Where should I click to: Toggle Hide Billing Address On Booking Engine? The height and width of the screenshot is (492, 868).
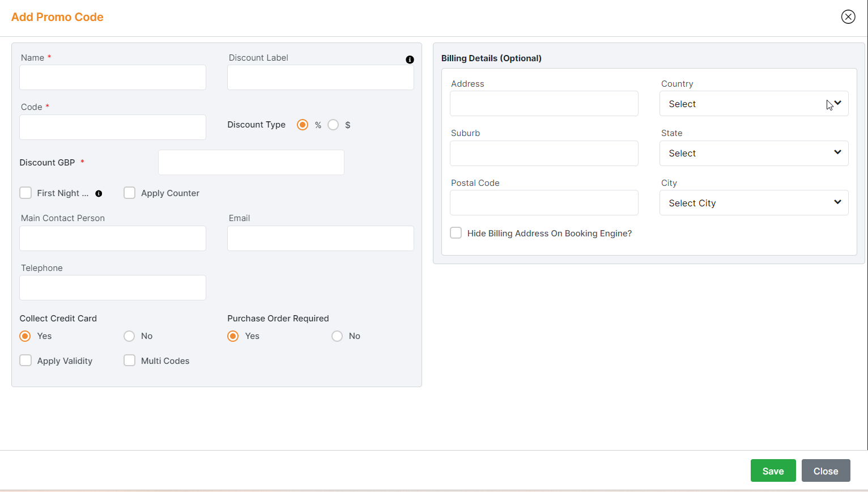click(x=456, y=233)
